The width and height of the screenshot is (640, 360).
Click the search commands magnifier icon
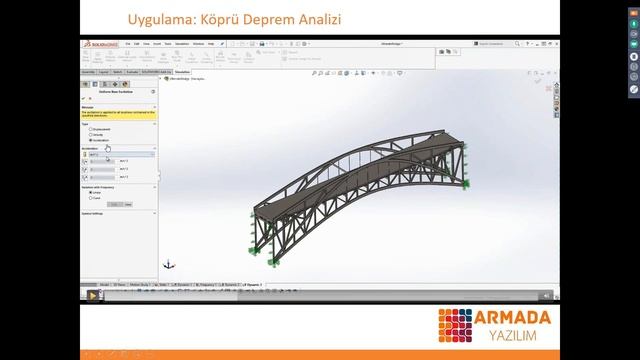click(x=517, y=44)
